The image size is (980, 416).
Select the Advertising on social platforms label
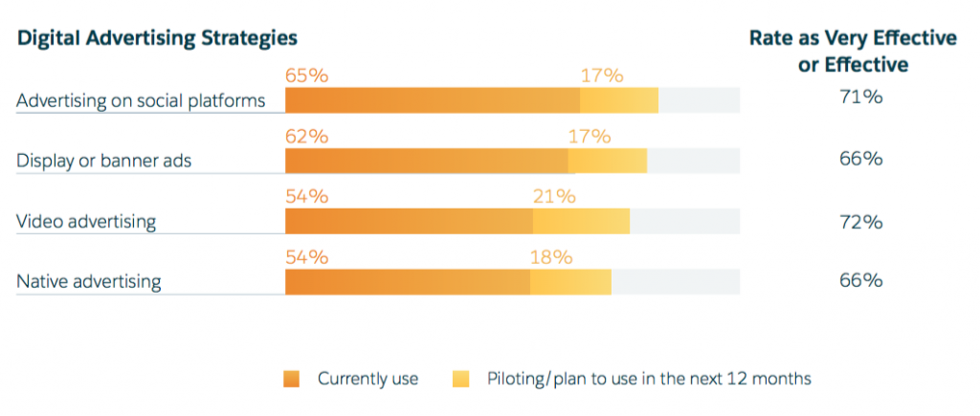click(x=141, y=100)
